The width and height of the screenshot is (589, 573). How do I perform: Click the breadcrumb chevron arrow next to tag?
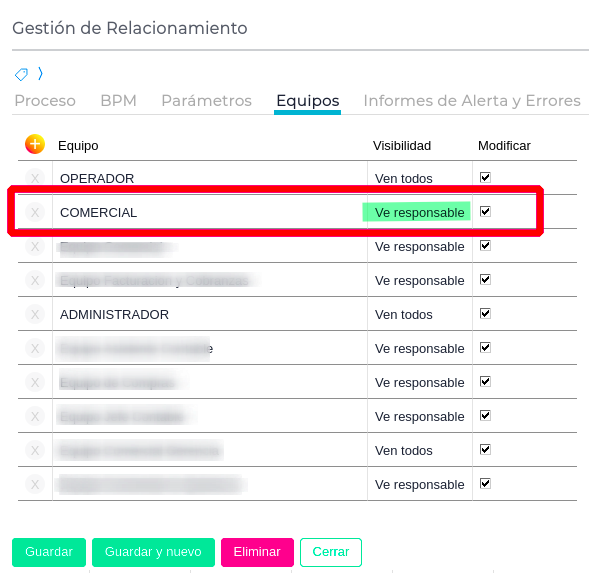point(40,73)
